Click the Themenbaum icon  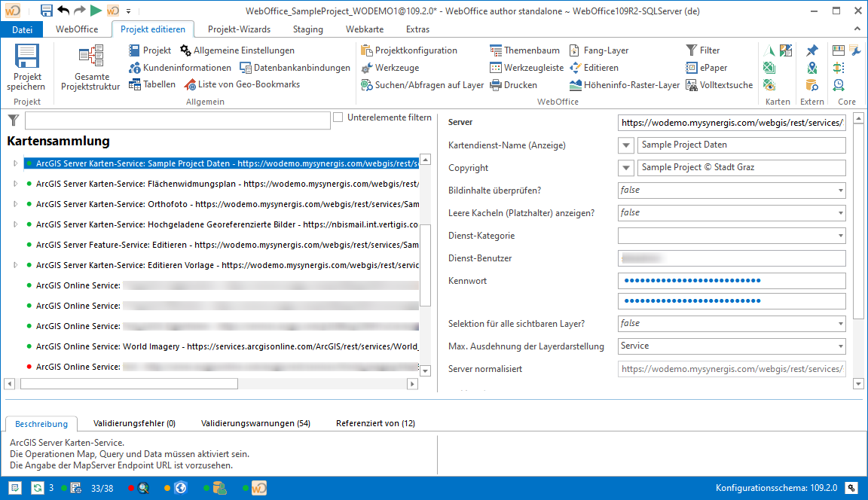495,50
